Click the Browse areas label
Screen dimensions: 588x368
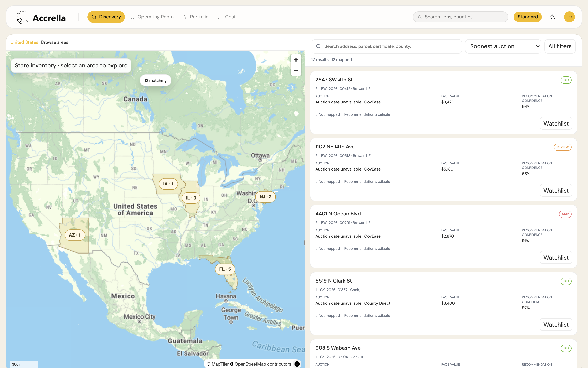tap(55, 42)
